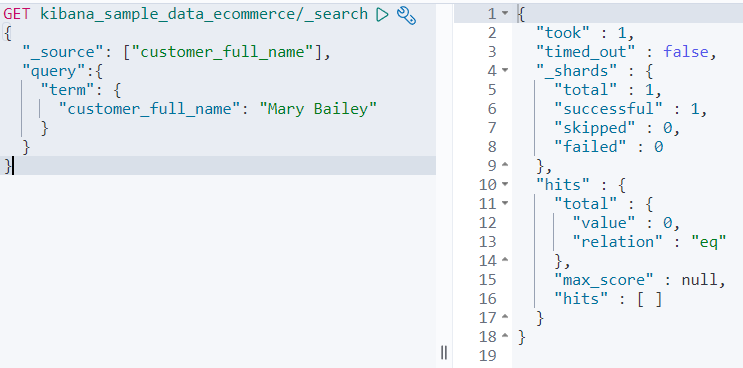Image resolution: width=743 pixels, height=368 pixels.
Task: Fold at the closing arrow on line 14
Action: click(505, 260)
